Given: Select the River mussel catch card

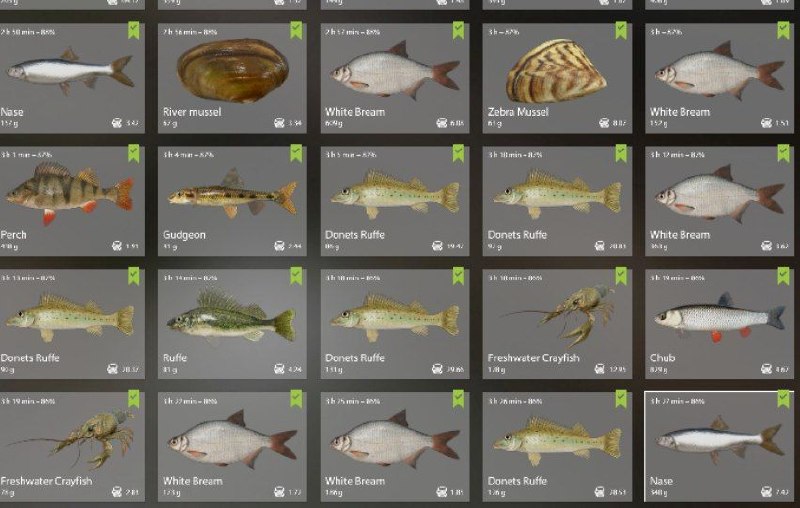Looking at the screenshot, I should coord(232,78).
